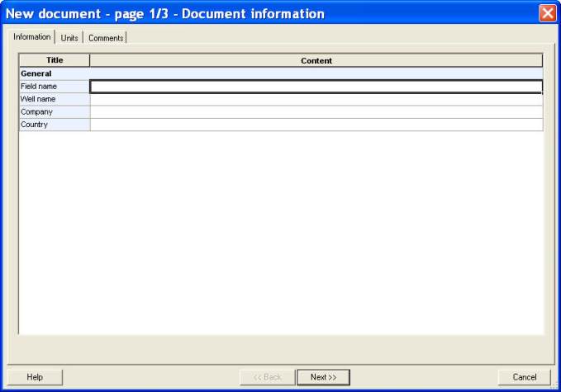This screenshot has height=392, width=561.
Task: Cancel the new document dialog
Action: [524, 377]
